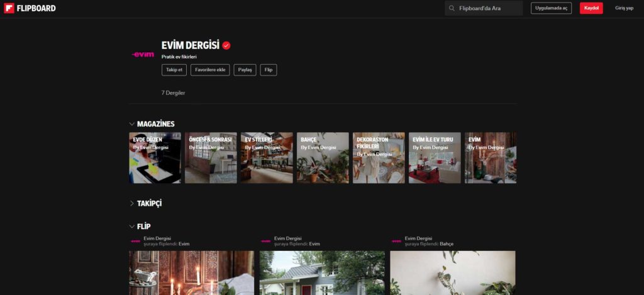The image size is (644, 295).
Task: Click the Flip section heading
Action: tap(144, 226)
